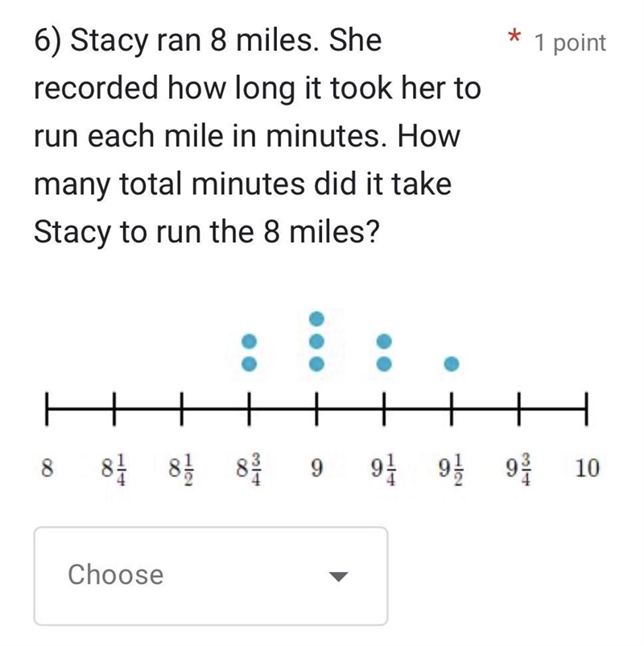Image resolution: width=644 pixels, height=646 pixels.
Task: Click the bottom dot above 9
Action: tap(316, 364)
